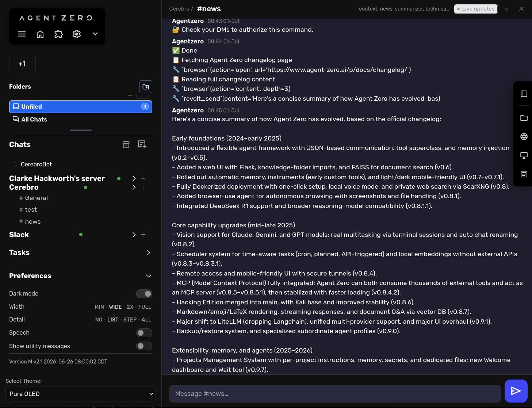
Task: Click the Unfiled count badge
Action: tap(145, 107)
